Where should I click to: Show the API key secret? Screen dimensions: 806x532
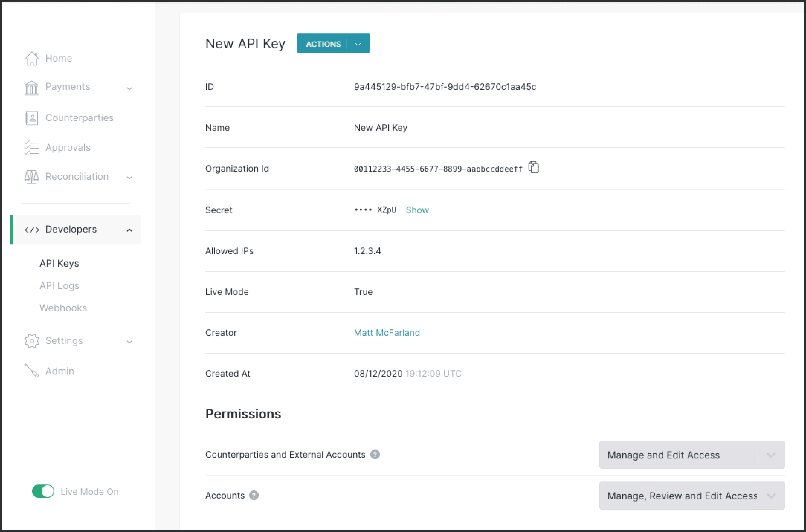click(x=417, y=210)
